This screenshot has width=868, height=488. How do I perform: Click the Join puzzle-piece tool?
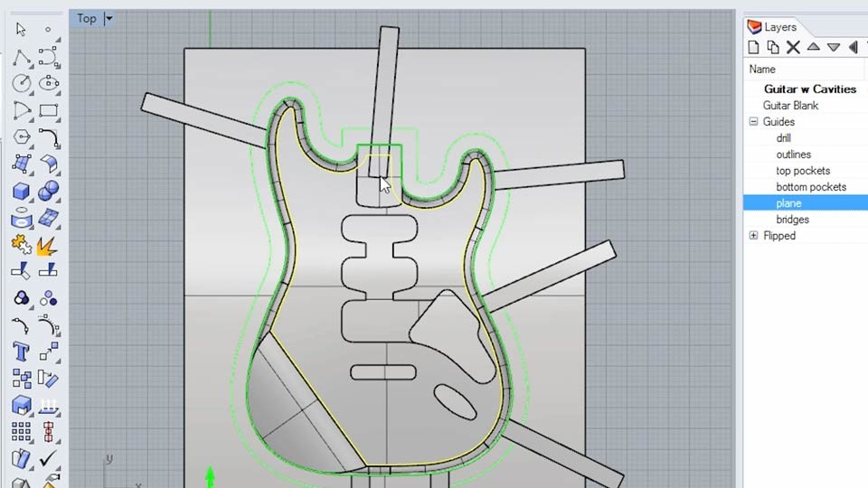(x=21, y=244)
